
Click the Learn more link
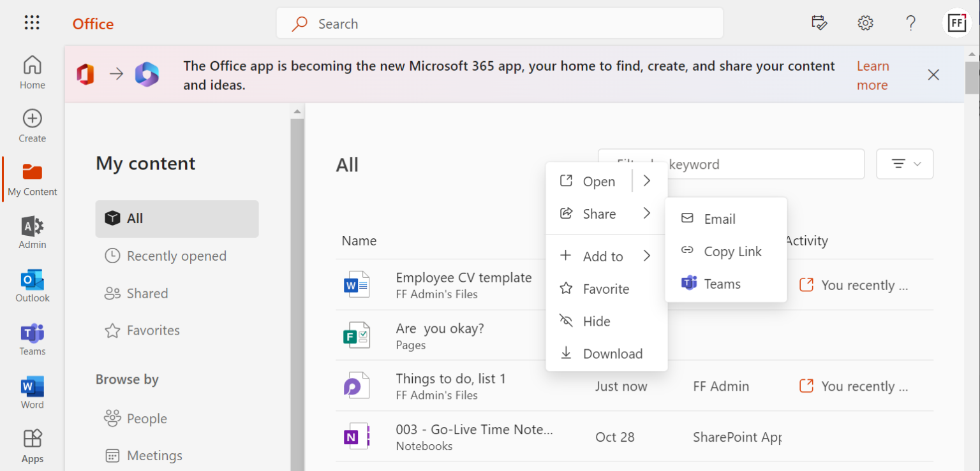pos(872,76)
